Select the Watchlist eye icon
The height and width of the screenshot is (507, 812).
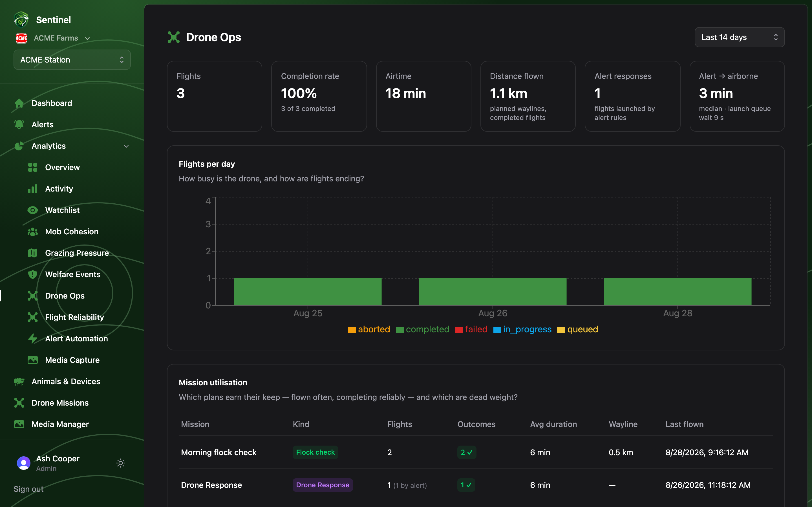click(x=32, y=210)
